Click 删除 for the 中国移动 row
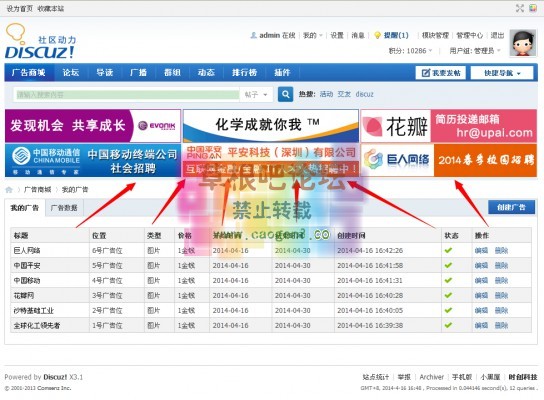 (x=501, y=280)
